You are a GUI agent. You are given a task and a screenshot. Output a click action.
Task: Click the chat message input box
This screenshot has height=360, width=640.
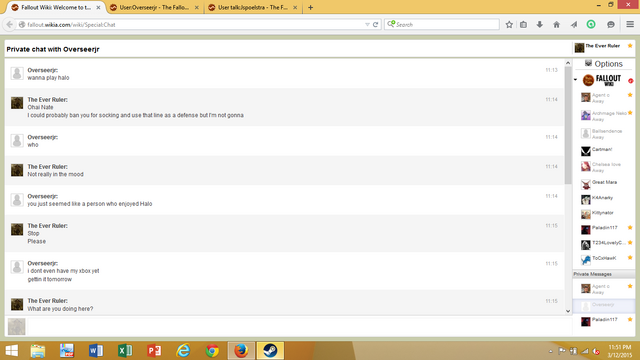[x=299, y=327]
